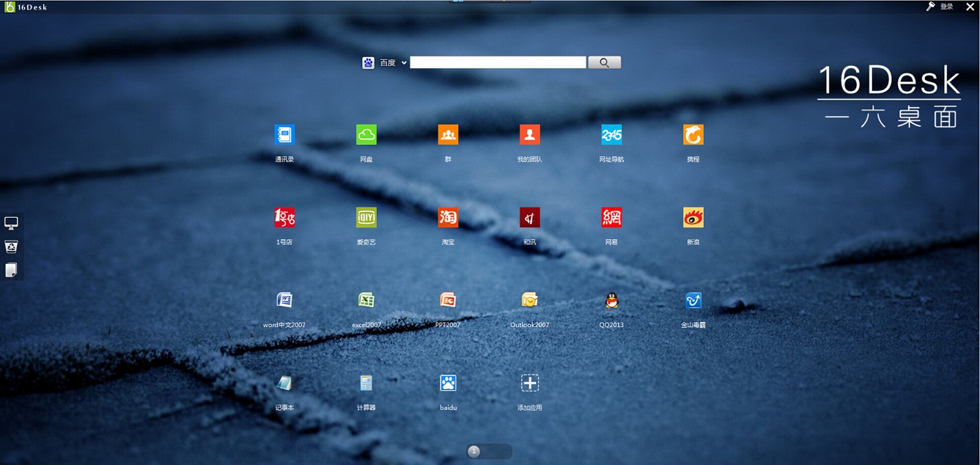Open QQ2013

tap(611, 299)
